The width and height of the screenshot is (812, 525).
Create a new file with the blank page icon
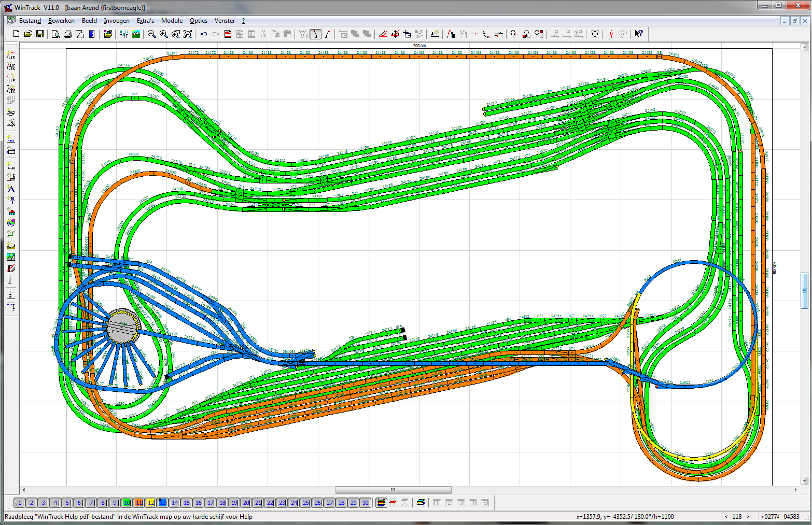[x=16, y=34]
